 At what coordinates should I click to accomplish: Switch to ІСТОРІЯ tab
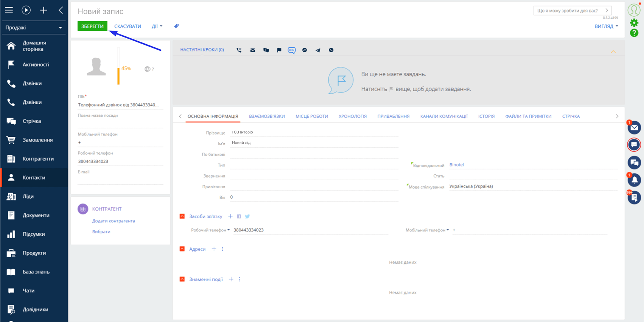pos(486,116)
